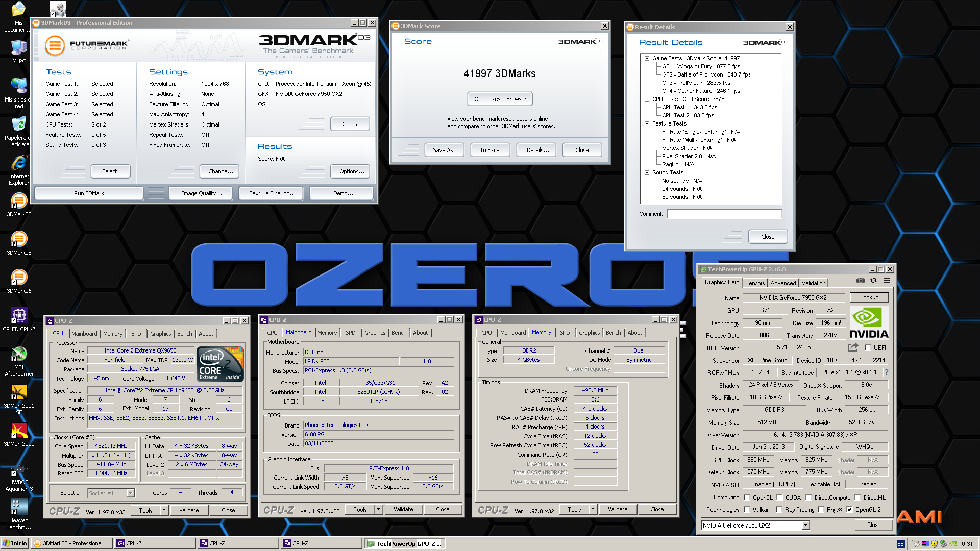
Task: Open Tools dropdown arrow in CPU-Z Memory window
Action: click(x=593, y=509)
